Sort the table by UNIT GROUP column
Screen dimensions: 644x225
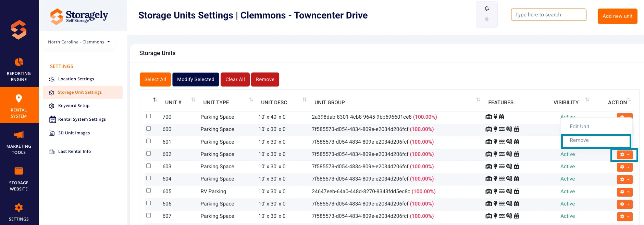coord(478,100)
